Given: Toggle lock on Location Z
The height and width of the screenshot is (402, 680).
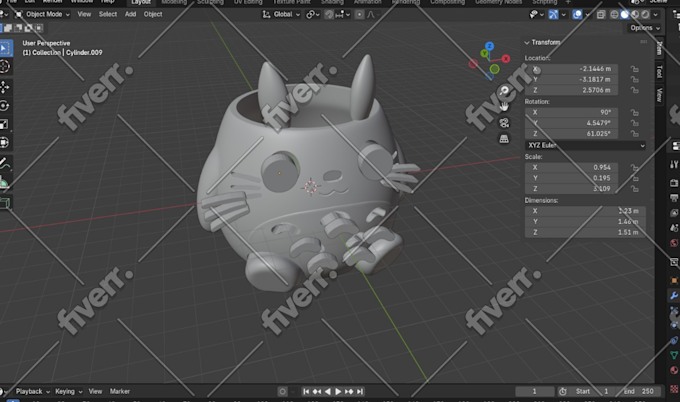Looking at the screenshot, I should tap(634, 90).
